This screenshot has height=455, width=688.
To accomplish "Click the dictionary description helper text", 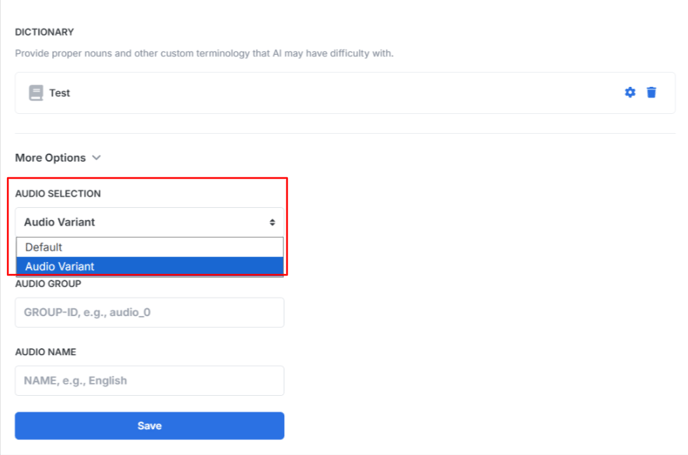I will pos(204,53).
